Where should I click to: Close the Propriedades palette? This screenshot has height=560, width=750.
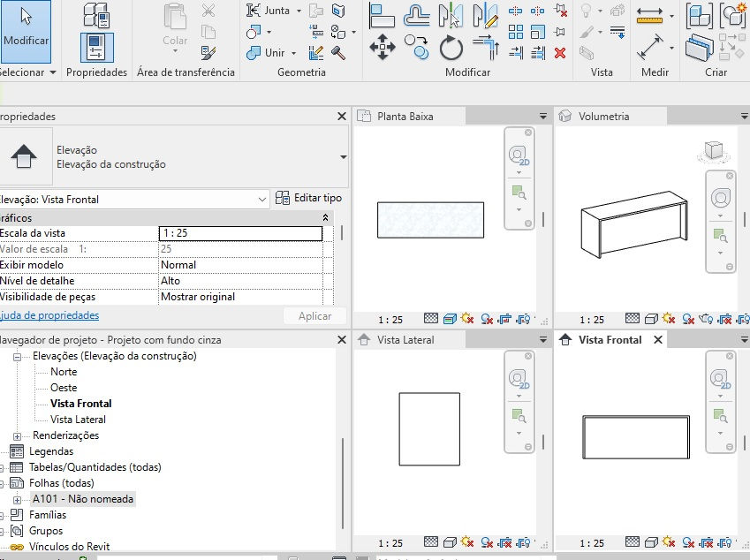coord(342,117)
